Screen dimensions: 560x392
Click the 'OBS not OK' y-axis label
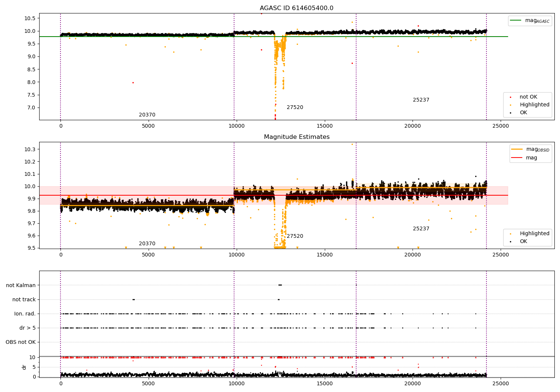click(21, 342)
